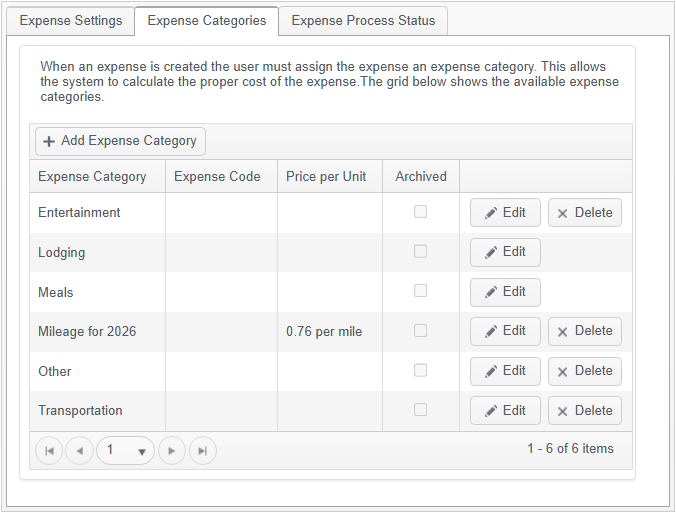Go to first page of grid
The height and width of the screenshot is (513, 676).
(x=49, y=450)
